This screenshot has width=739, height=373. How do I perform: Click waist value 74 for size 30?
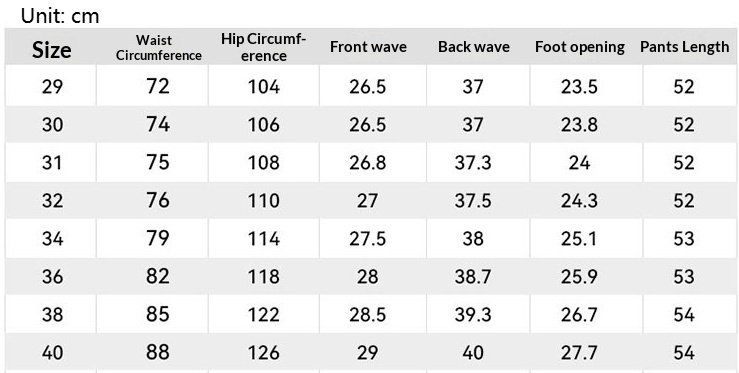point(158,124)
